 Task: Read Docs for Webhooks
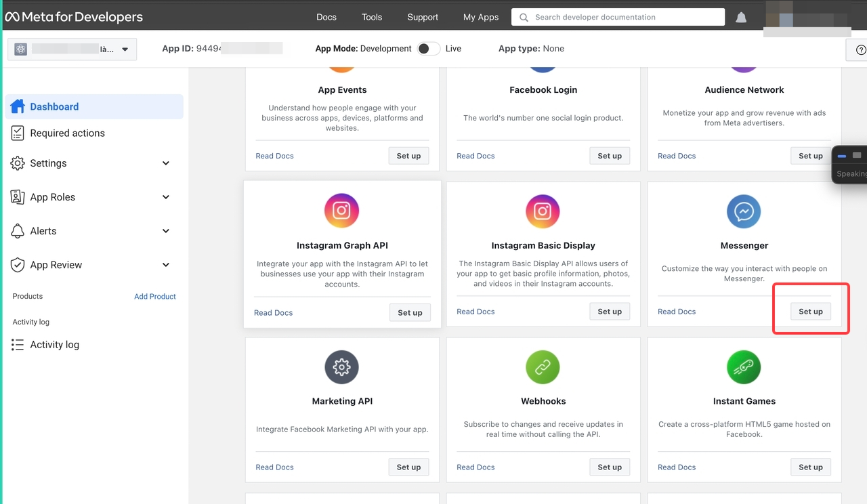(x=475, y=467)
